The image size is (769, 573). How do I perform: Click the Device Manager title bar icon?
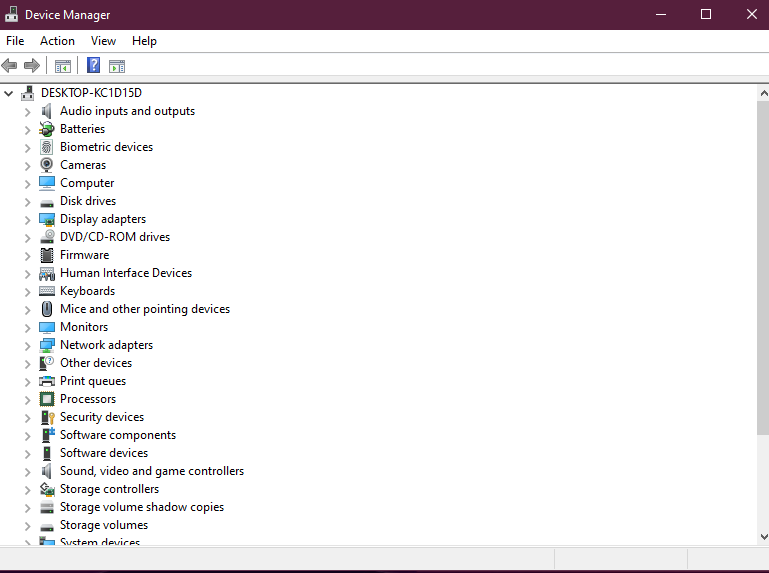[x=11, y=14]
